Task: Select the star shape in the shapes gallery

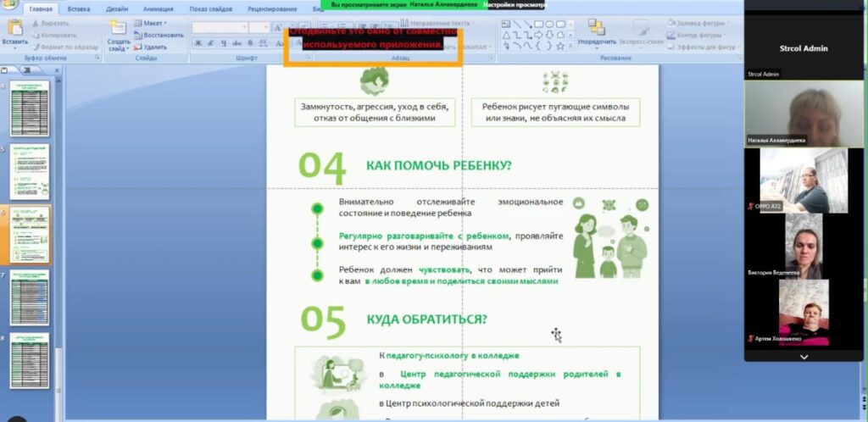Action: [561, 47]
